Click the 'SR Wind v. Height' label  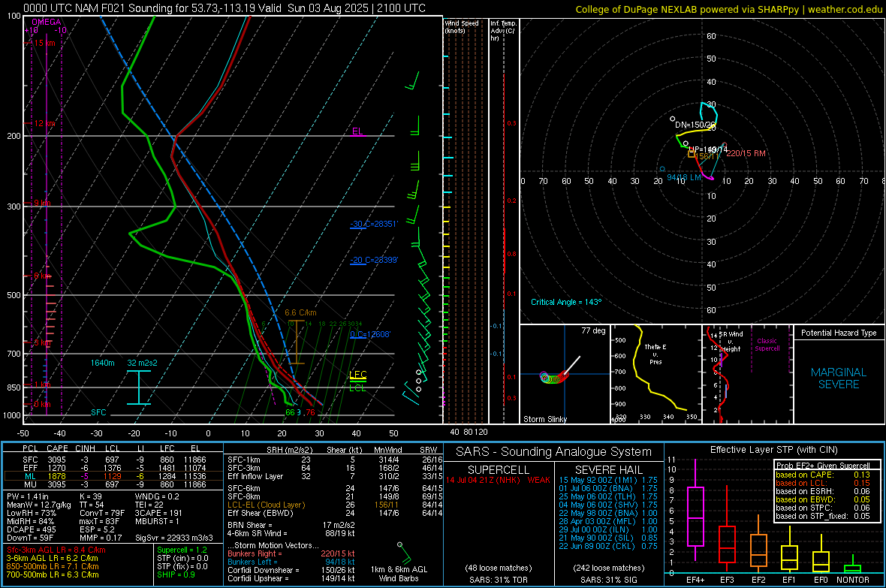point(731,342)
